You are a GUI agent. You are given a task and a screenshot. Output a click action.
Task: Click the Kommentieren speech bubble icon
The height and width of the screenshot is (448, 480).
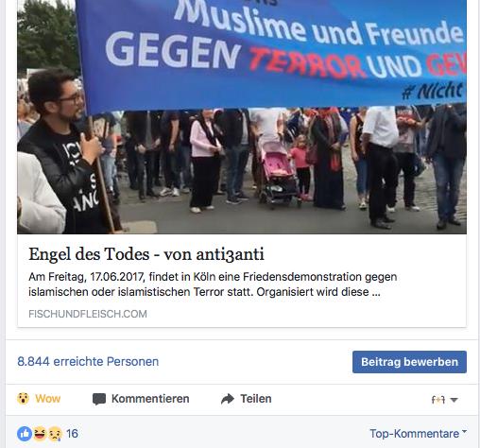99,399
